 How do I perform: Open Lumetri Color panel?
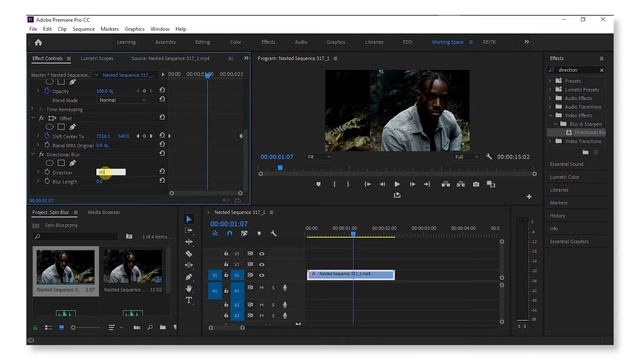[x=564, y=177]
